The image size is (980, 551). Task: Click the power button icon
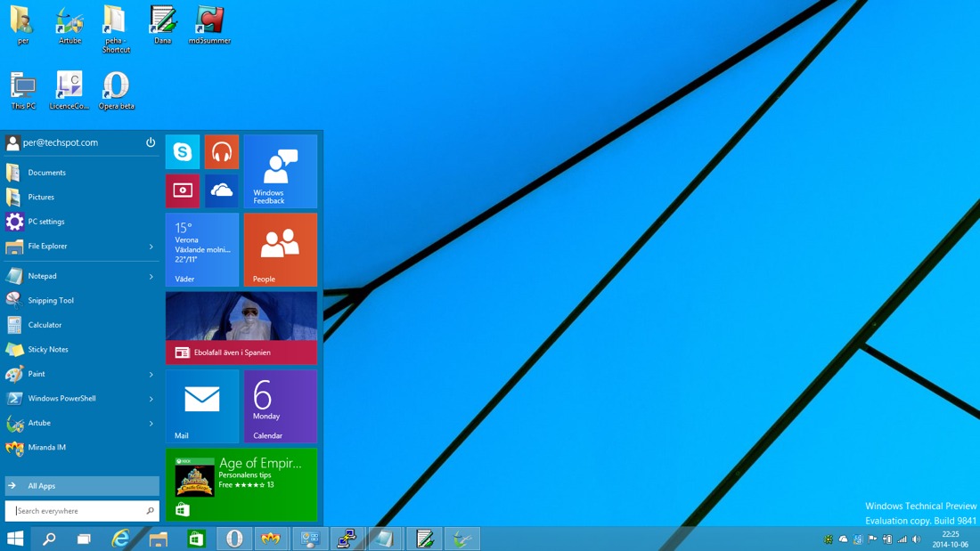(151, 142)
